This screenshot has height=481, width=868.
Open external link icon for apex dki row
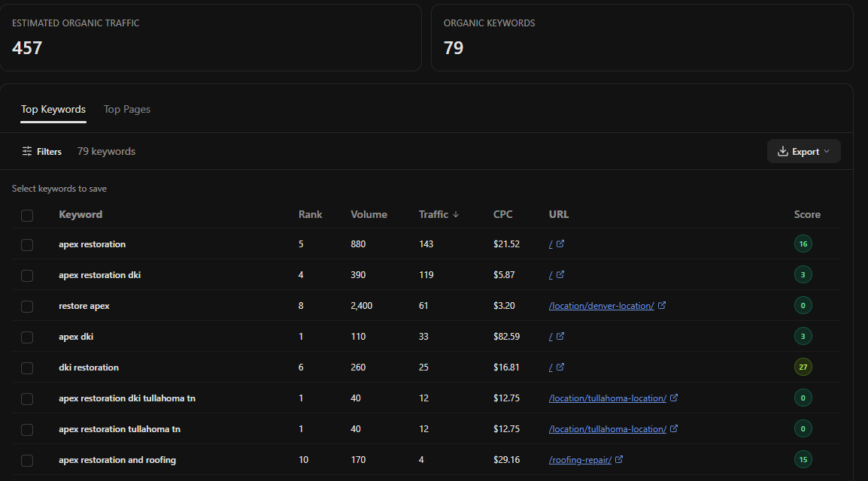[x=560, y=336]
